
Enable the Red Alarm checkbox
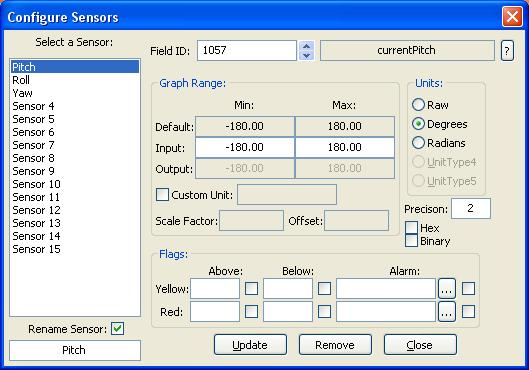[468, 311]
